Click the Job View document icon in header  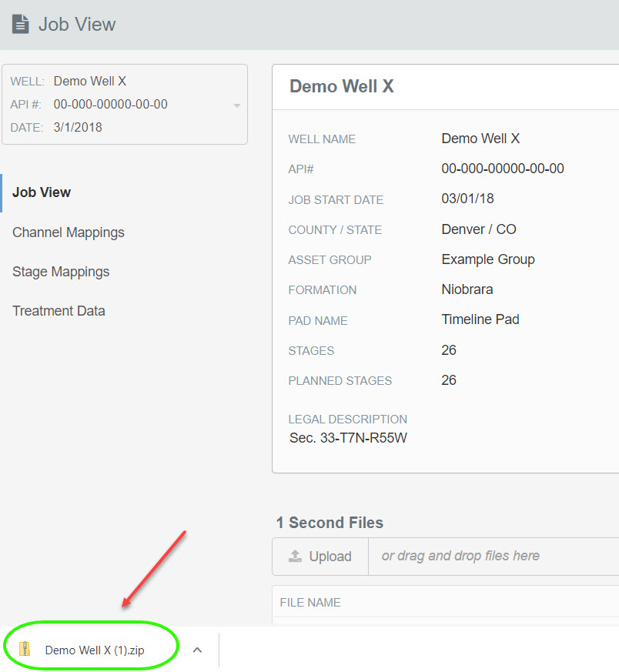(x=20, y=24)
